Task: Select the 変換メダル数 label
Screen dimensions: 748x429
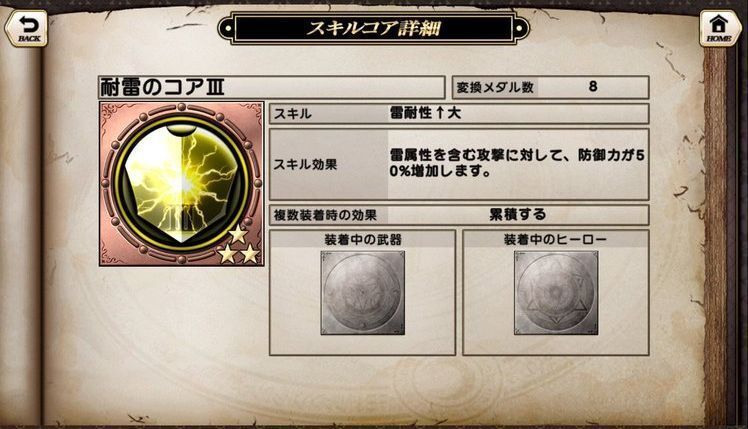Action: point(495,87)
